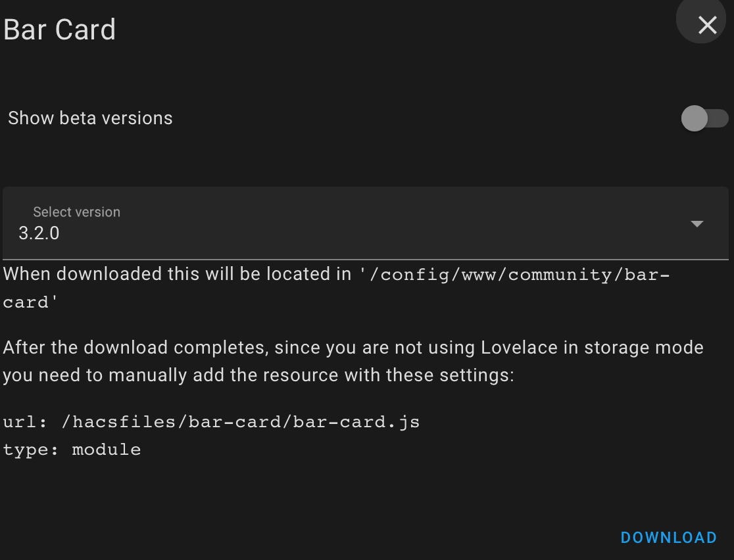Click the word "Lovelace" in the paragraph
This screenshot has width=734, height=560.
click(x=523, y=347)
